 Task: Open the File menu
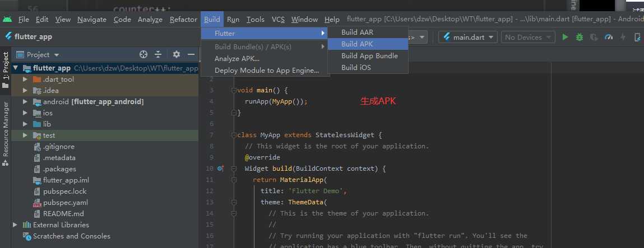[x=24, y=19]
